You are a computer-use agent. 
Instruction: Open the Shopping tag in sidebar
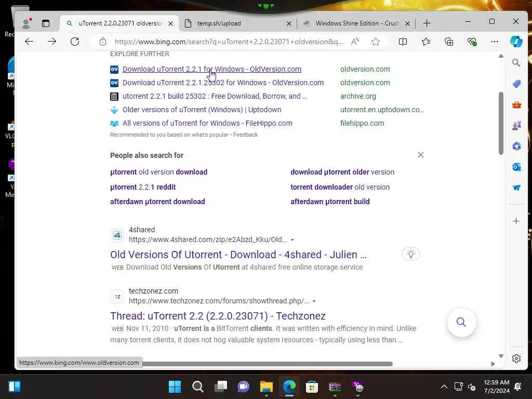516,84
